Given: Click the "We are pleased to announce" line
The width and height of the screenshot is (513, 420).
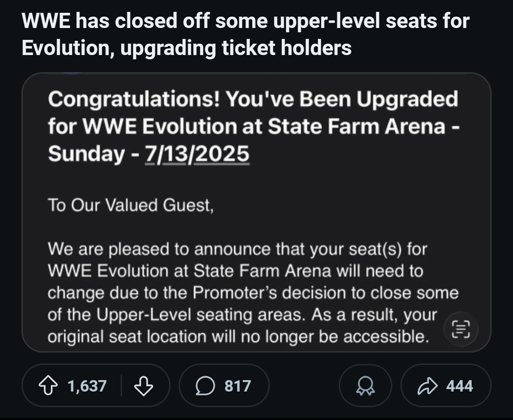Looking at the screenshot, I should pyautogui.click(x=237, y=249).
